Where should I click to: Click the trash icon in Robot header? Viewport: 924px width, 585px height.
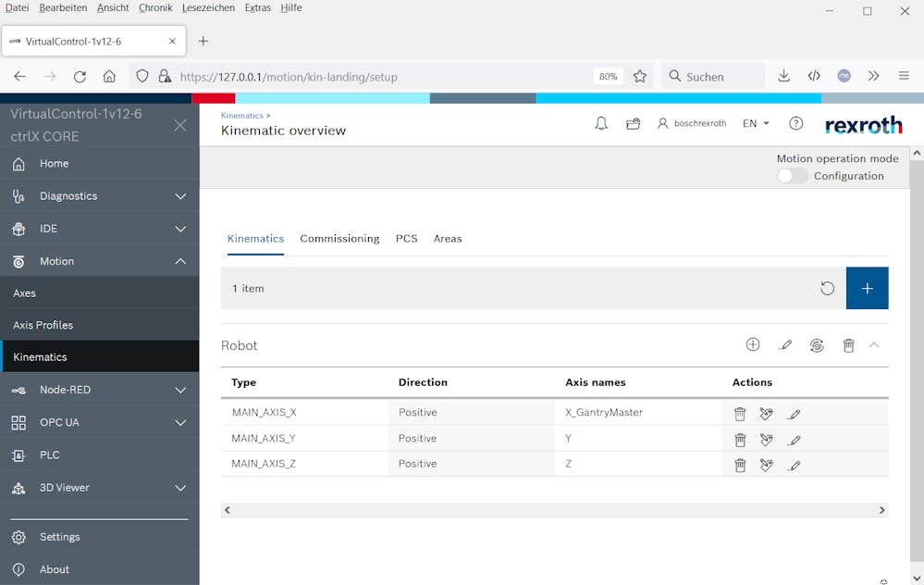848,345
